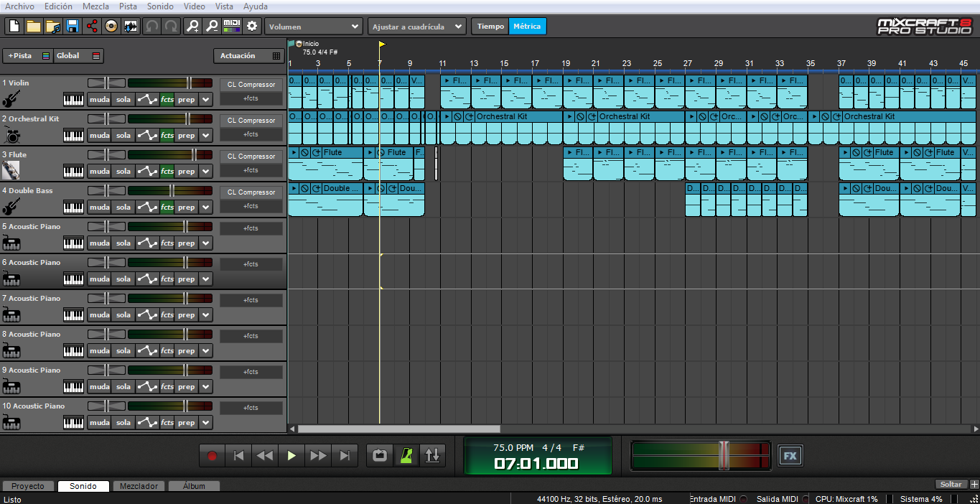
Task: Switch to the Mezclador tab
Action: click(139, 486)
